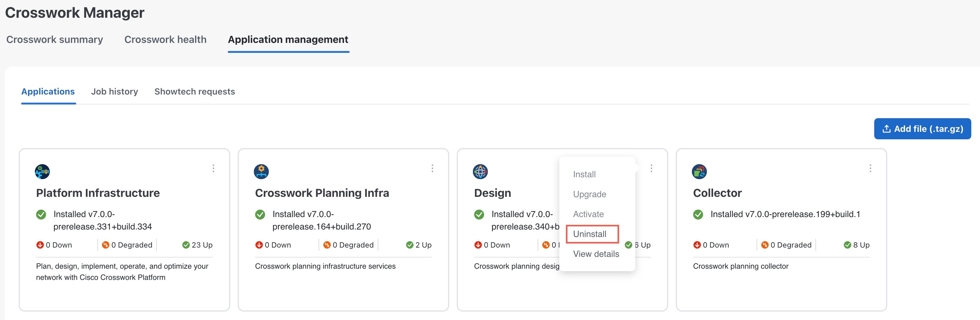980x320 pixels.
Task: Open Platform Infrastructure three-dot options menu
Action: click(x=213, y=168)
